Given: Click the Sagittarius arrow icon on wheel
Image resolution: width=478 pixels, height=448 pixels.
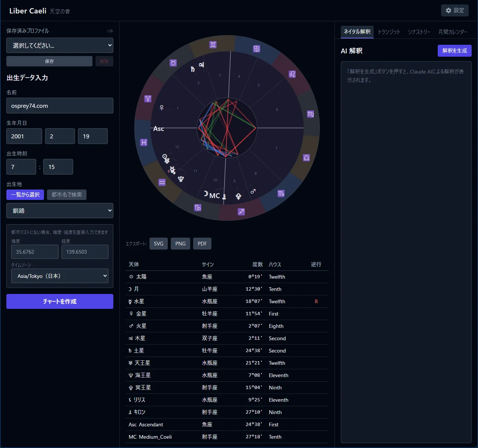Looking at the screenshot, I should [241, 212].
